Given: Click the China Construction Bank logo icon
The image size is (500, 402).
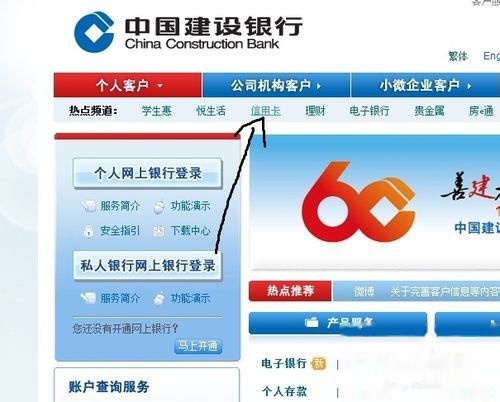Looking at the screenshot, I should [94, 32].
